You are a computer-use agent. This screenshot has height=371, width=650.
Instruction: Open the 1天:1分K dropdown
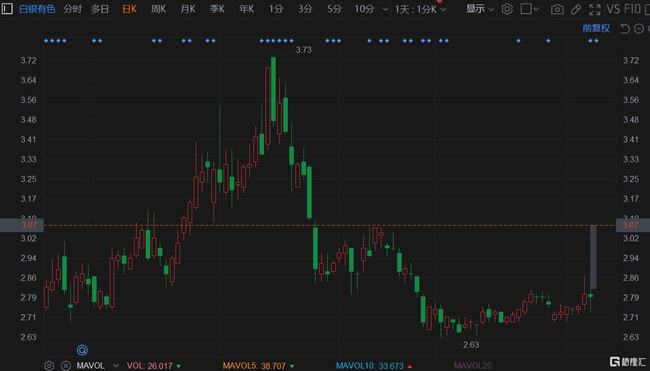click(420, 9)
